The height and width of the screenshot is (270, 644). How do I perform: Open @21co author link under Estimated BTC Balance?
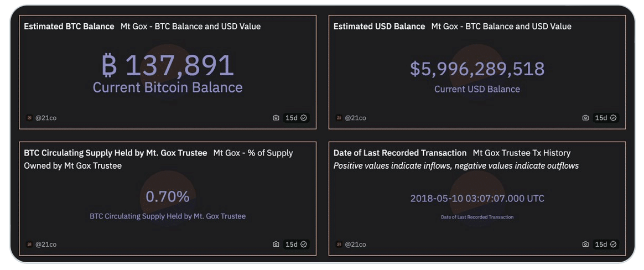[x=46, y=118]
